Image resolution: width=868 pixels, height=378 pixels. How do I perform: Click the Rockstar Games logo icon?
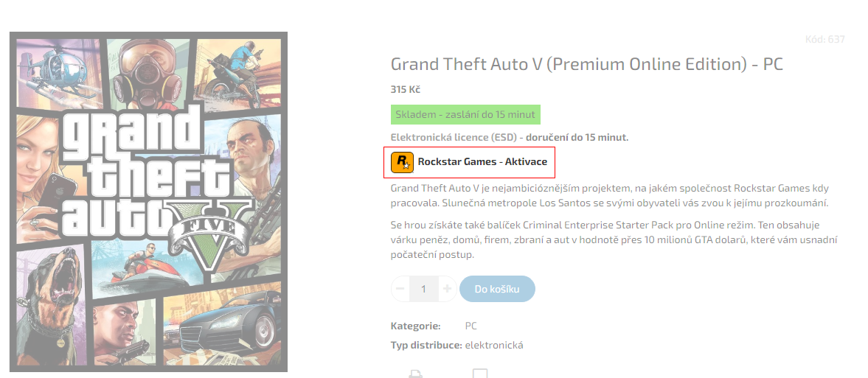pyautogui.click(x=402, y=162)
